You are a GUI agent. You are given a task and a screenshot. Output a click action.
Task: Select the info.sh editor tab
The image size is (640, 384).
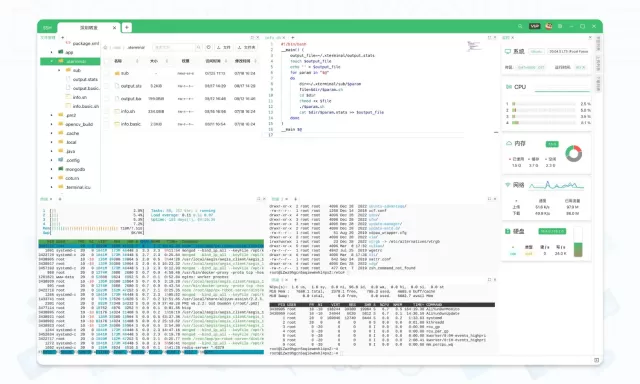[273, 38]
